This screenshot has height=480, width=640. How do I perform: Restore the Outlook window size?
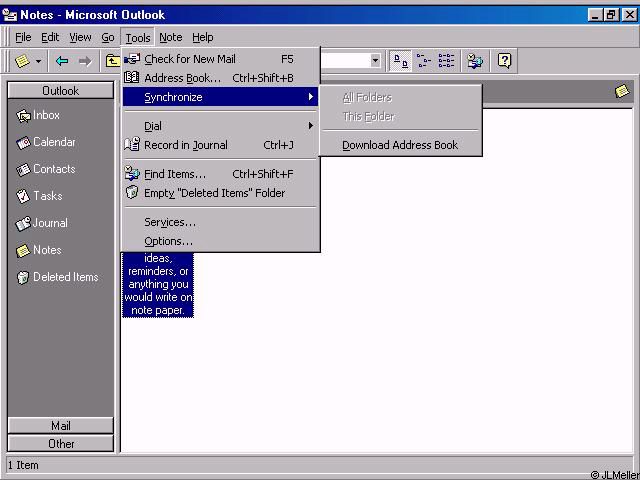click(611, 16)
